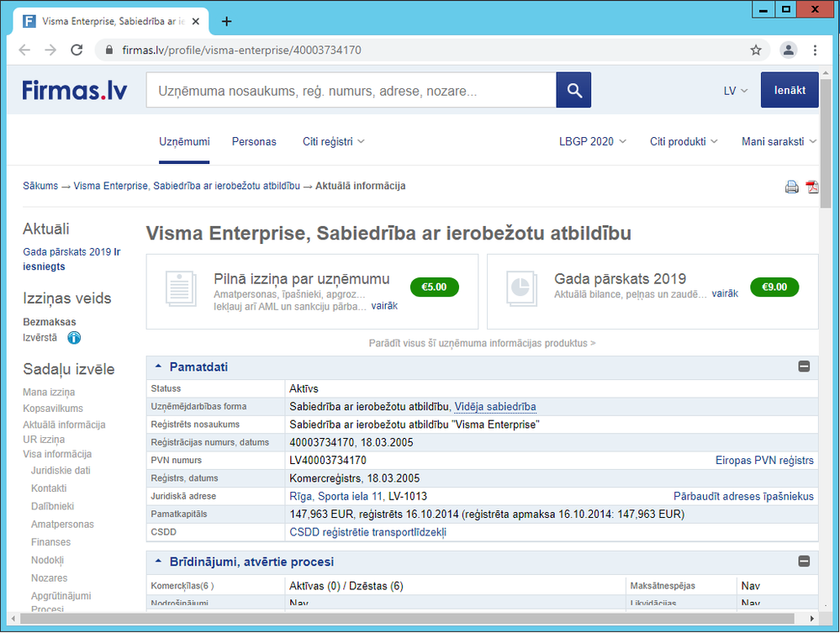Collapse Brīdinājumi section minus icon

click(x=804, y=562)
